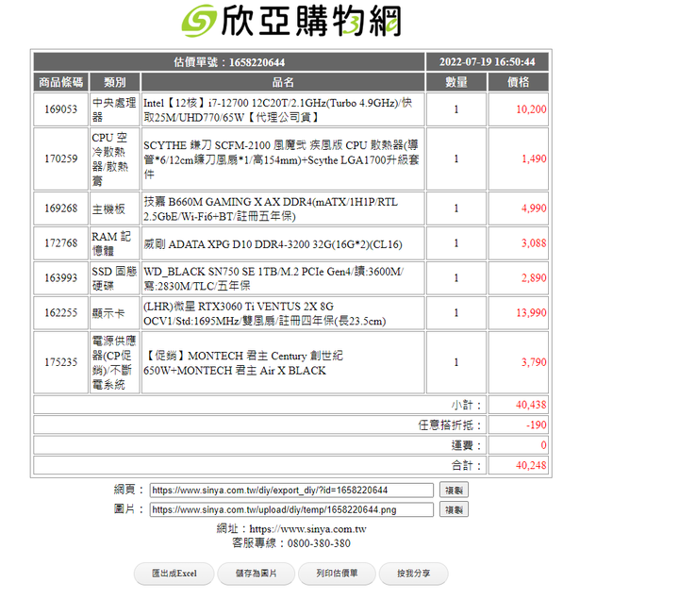Click the 客服專線 0800-380-380 text
This screenshot has height=616, width=679.
[x=291, y=543]
